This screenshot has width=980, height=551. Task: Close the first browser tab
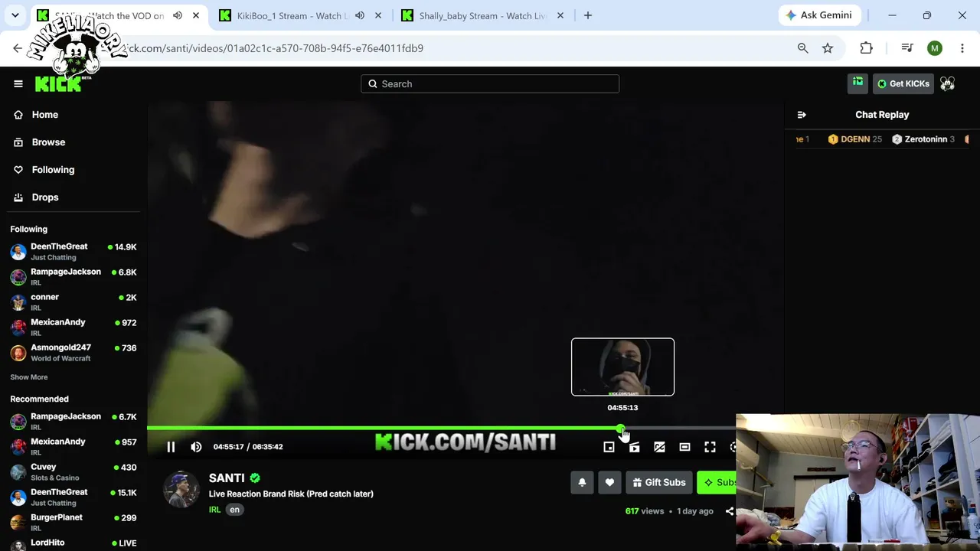click(196, 15)
